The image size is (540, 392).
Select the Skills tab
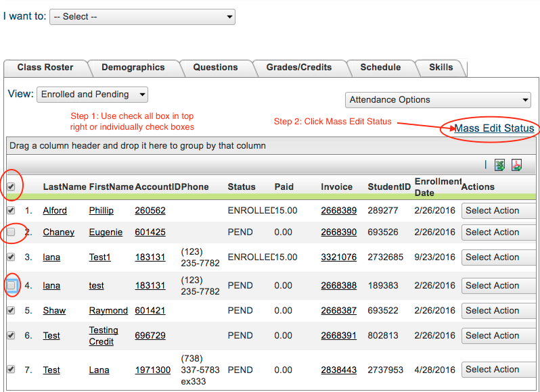(441, 68)
